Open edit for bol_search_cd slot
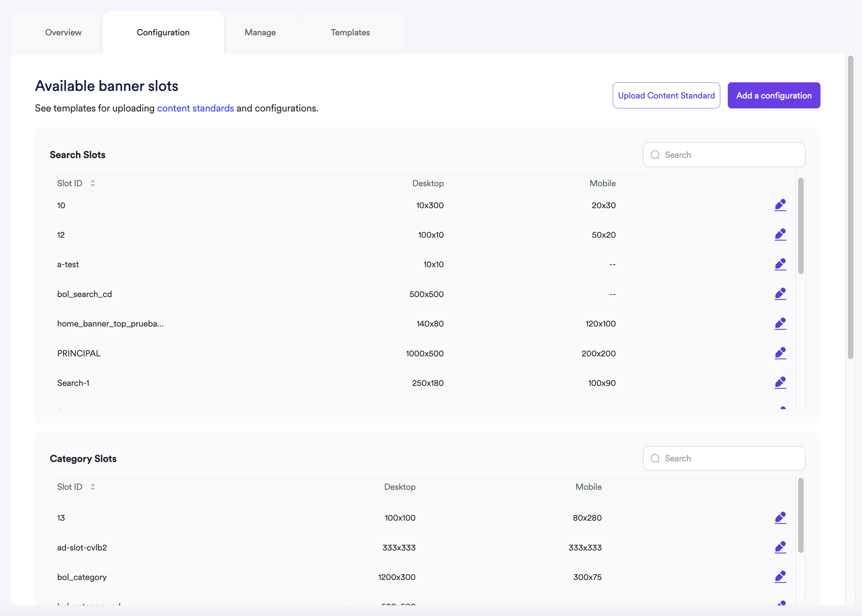862x616 pixels. pyautogui.click(x=780, y=294)
